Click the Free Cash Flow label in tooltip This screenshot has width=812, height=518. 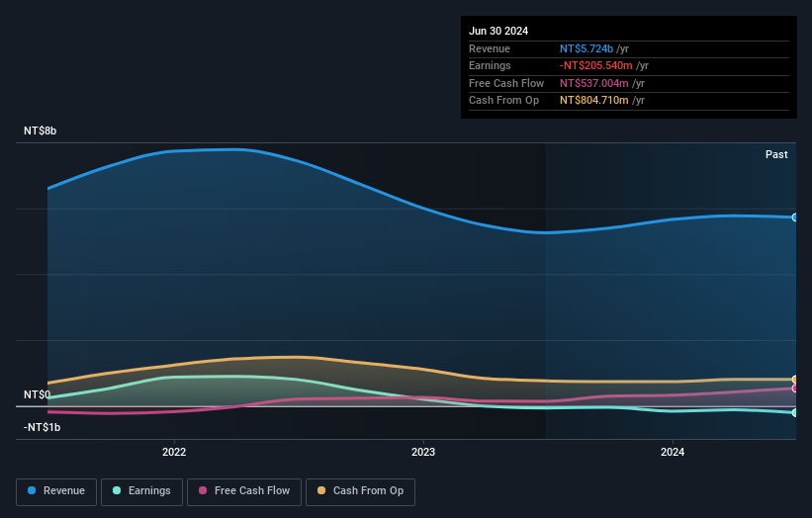click(506, 83)
